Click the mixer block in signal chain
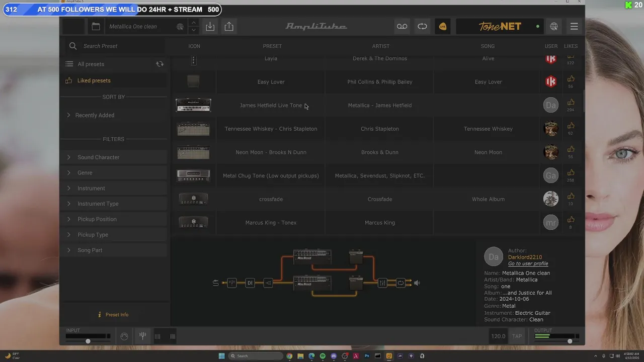 [x=382, y=283]
